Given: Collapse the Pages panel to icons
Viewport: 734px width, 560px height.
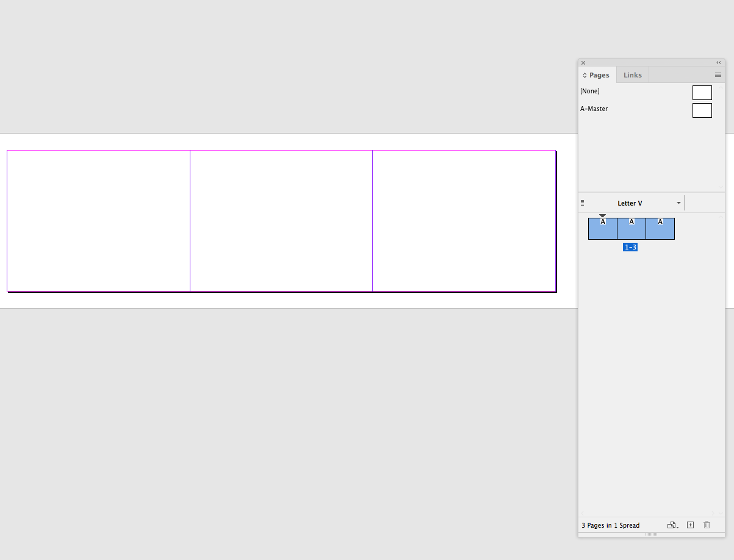Looking at the screenshot, I should tap(718, 62).
